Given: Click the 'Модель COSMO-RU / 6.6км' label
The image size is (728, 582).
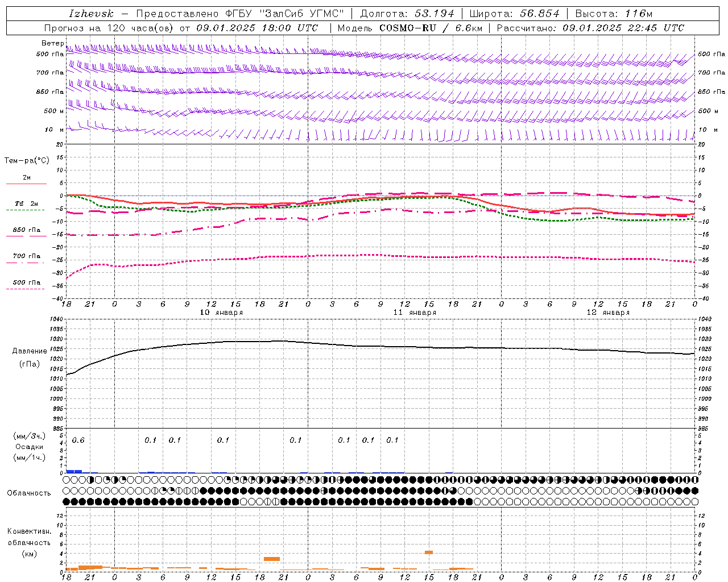Looking at the screenshot, I should click(409, 28).
